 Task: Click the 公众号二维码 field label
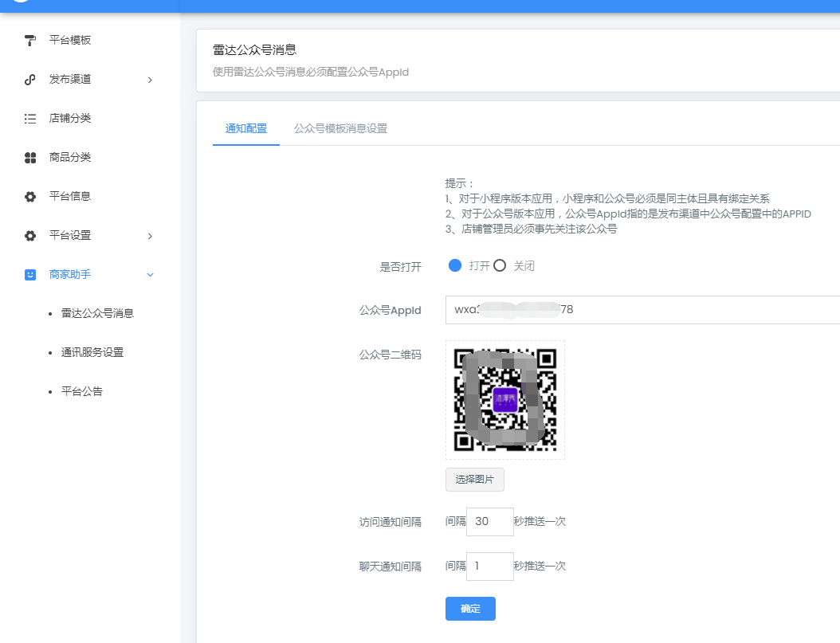pos(390,355)
